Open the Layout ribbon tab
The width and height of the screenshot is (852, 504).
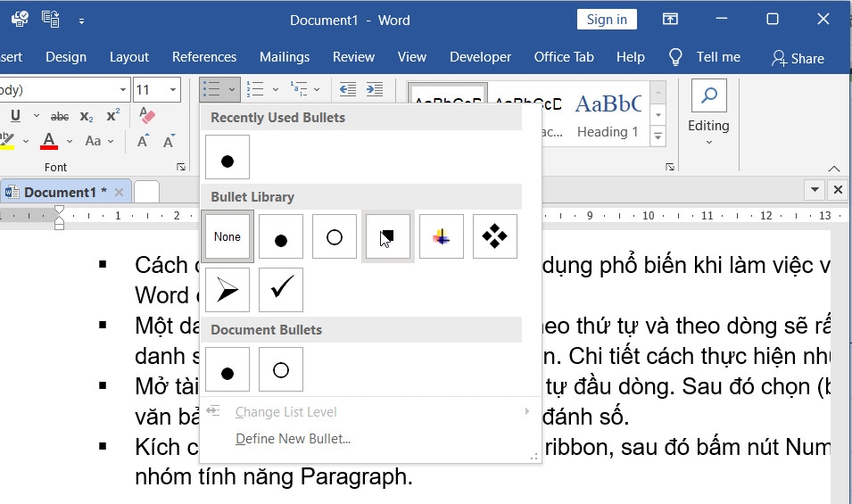(x=129, y=57)
